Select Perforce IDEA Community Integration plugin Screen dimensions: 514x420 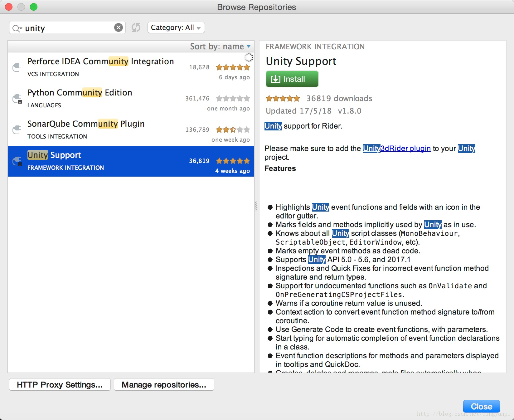tap(131, 68)
